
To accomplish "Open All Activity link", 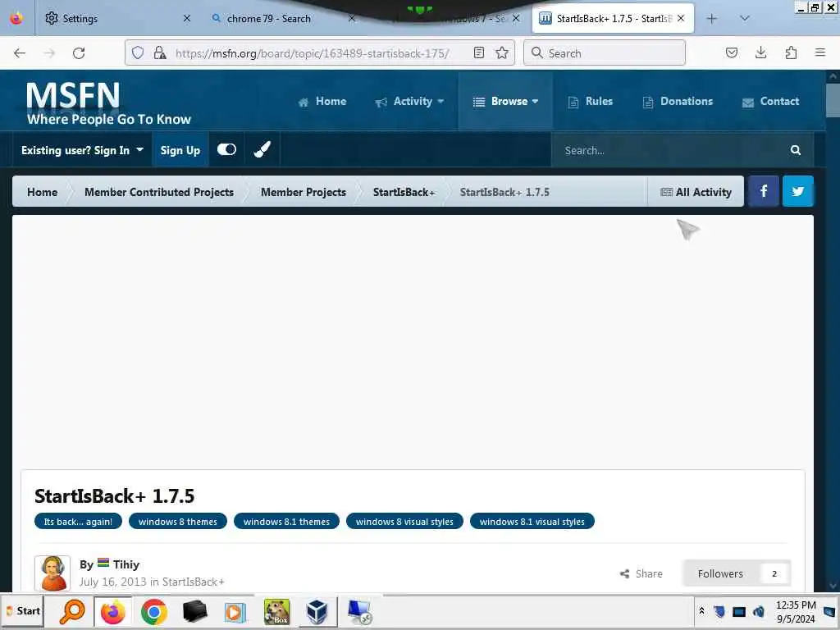I will 696,192.
